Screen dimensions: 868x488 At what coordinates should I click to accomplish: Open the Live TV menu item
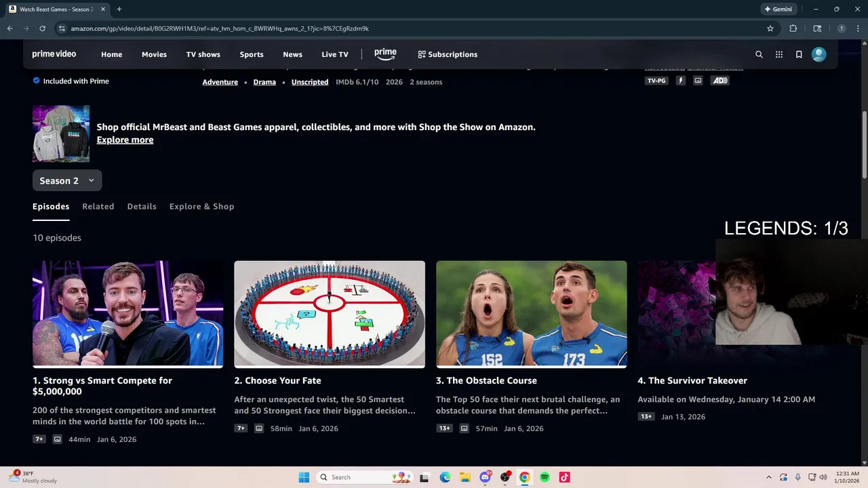click(335, 54)
